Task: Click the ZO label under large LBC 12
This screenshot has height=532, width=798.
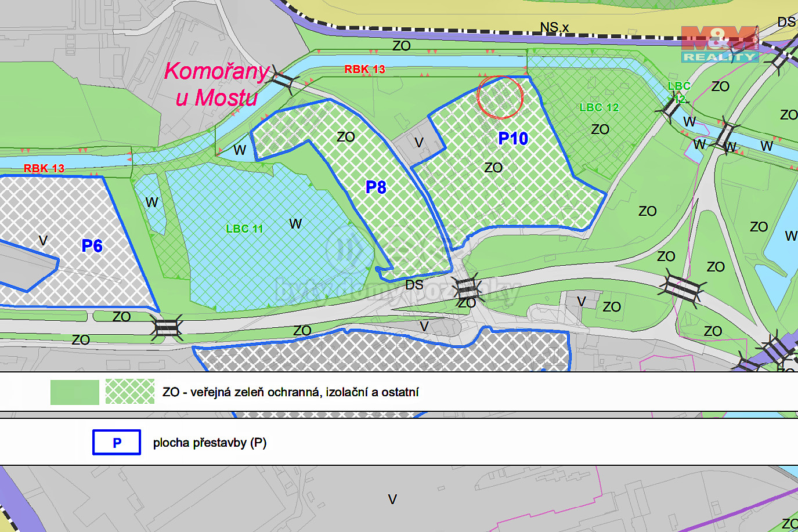Action: 600,129
